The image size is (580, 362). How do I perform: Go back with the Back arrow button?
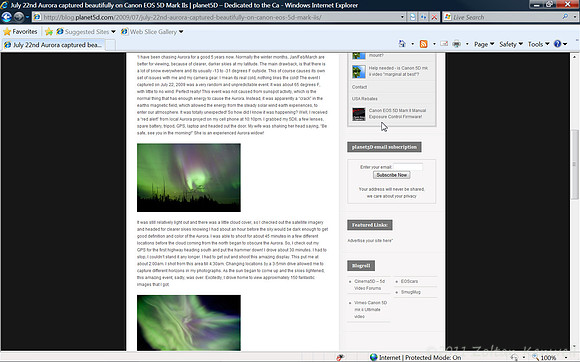pyautogui.click(x=6, y=17)
